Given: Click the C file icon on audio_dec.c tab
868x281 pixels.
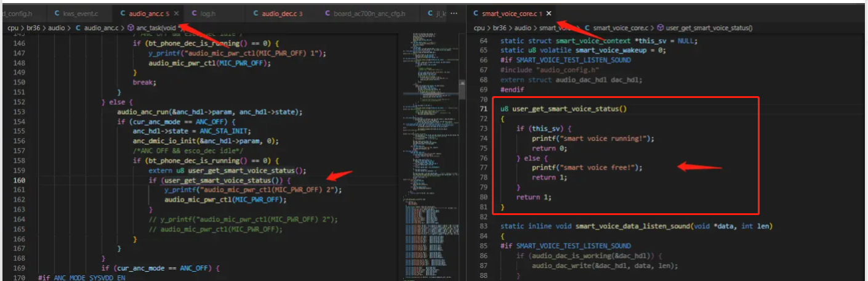Looking at the screenshot, I should click(255, 13).
